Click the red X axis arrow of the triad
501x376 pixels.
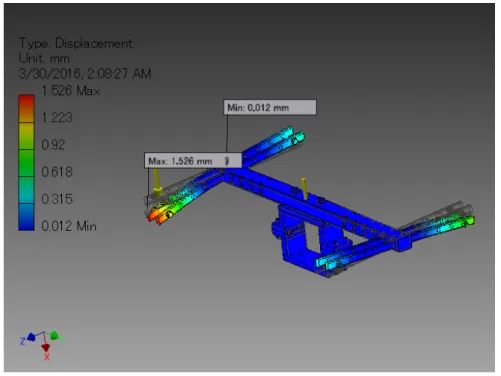pos(46,348)
